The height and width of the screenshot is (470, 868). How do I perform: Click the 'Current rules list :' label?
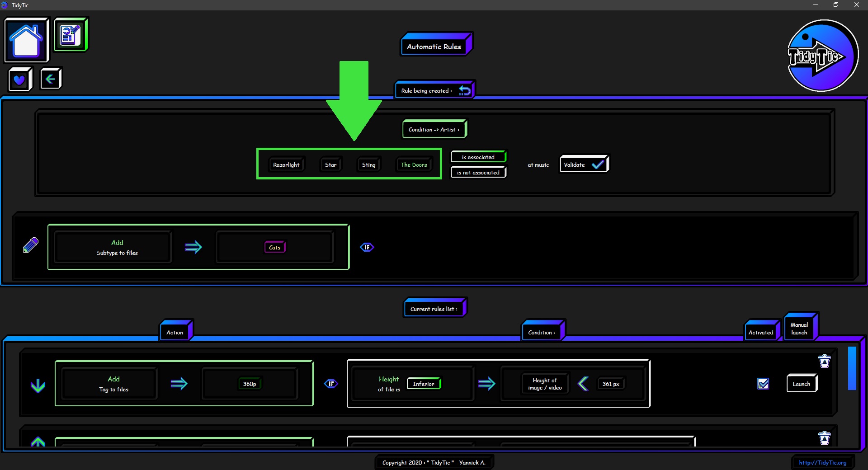tap(434, 308)
